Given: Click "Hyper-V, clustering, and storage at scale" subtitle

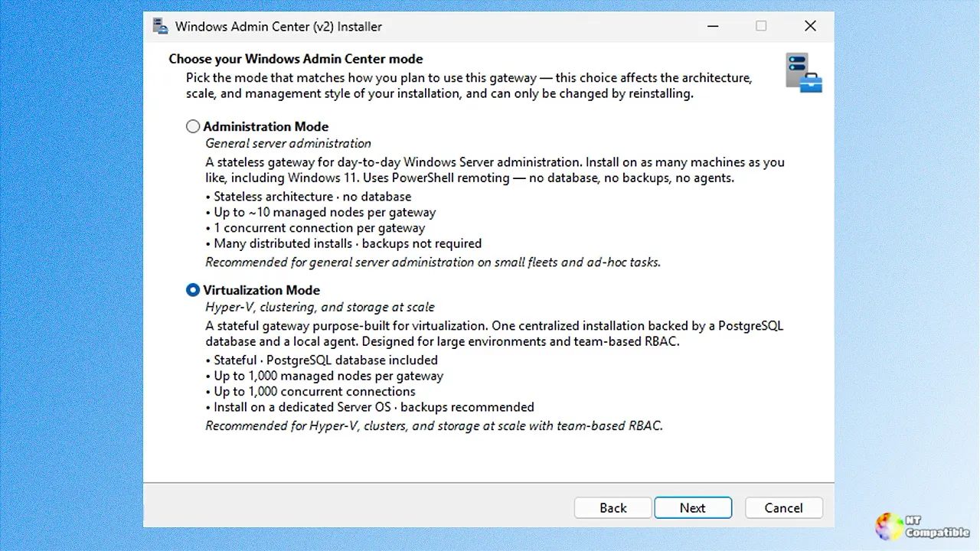Looking at the screenshot, I should pos(320,307).
